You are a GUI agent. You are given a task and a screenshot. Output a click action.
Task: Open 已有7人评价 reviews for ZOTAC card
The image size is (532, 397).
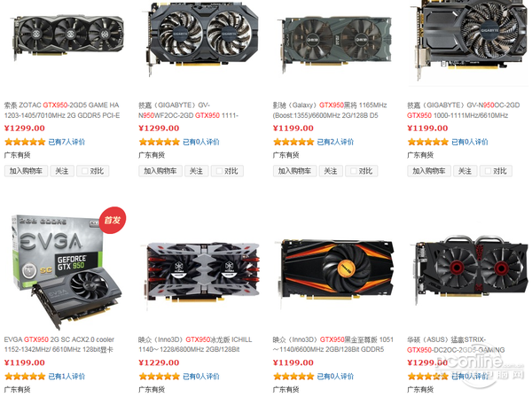(66, 142)
